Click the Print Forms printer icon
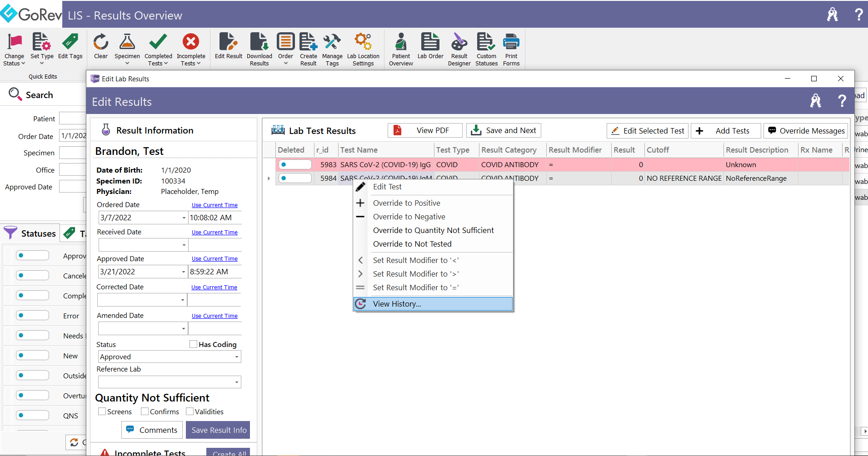The height and width of the screenshot is (456, 868). tap(511, 42)
